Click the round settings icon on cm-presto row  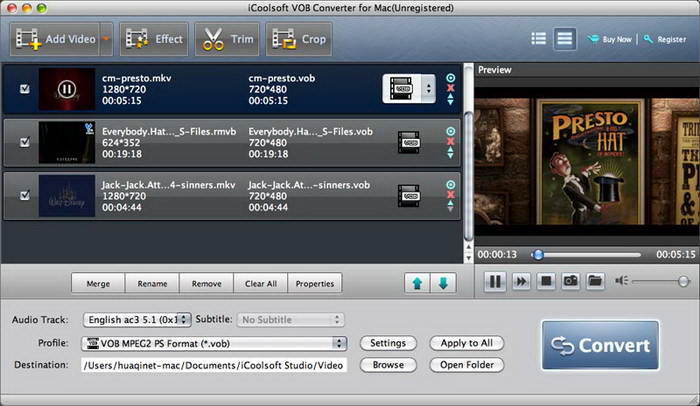click(x=450, y=78)
